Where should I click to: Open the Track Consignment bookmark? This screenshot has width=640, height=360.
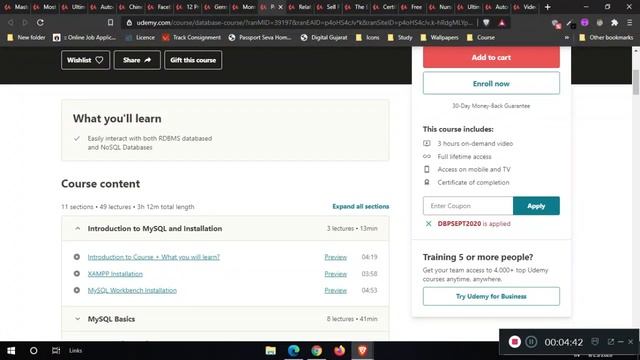(x=191, y=37)
